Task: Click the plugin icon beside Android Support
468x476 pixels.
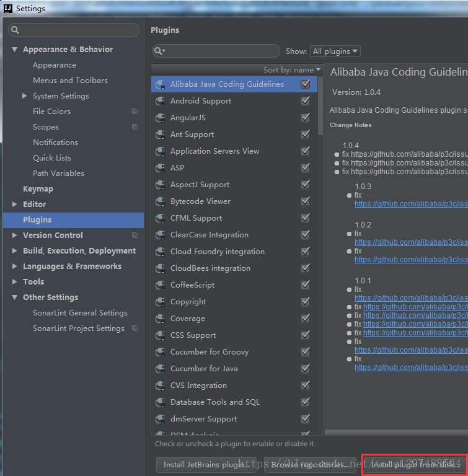Action: click(x=160, y=101)
